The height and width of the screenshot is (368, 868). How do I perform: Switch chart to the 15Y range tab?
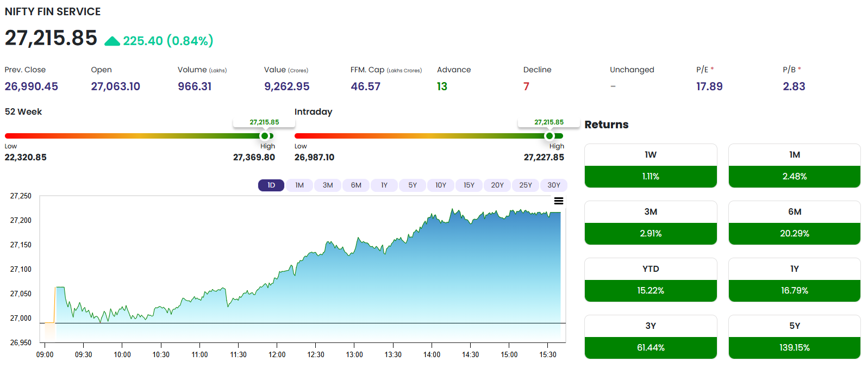pos(469,185)
